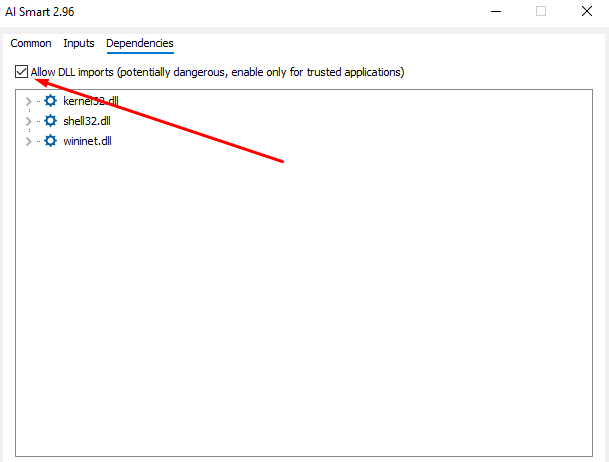Screen dimensions: 609x462
Task: Expand the kernel32.dll tree node
Action: pyautogui.click(x=28, y=101)
